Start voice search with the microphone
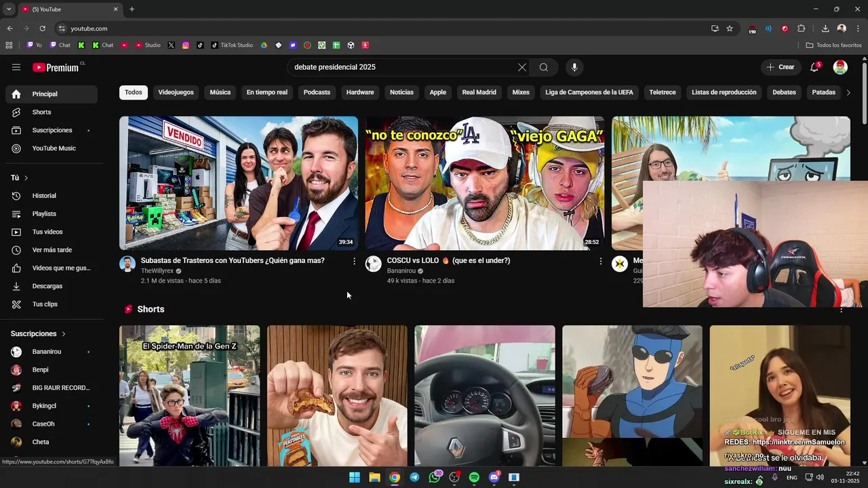This screenshot has height=488, width=868. 574,67
